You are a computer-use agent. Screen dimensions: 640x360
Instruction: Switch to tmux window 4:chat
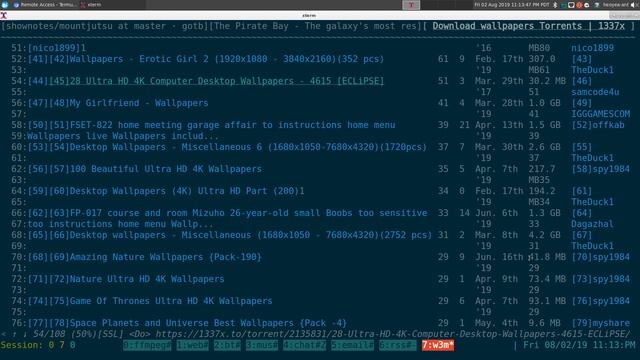(304, 345)
